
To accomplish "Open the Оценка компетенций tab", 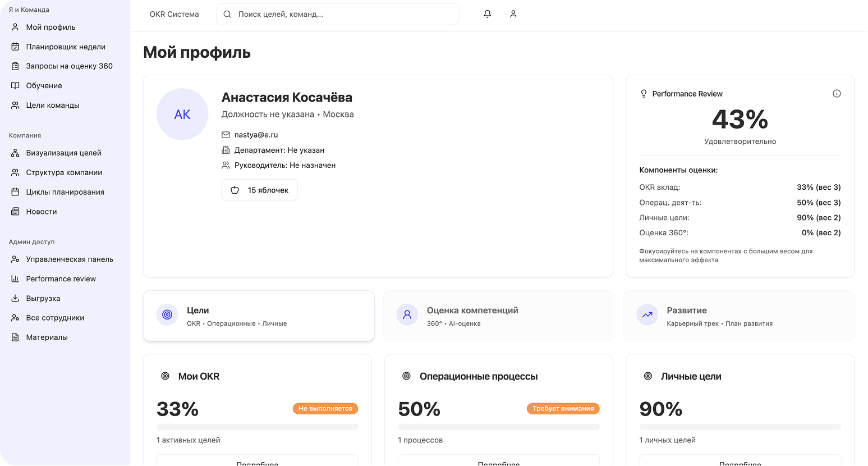I will (498, 316).
